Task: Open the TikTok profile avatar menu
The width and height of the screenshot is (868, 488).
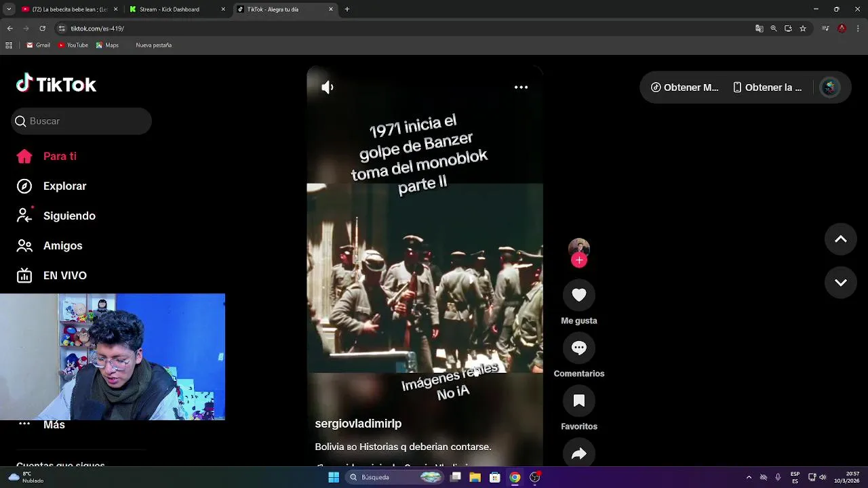Action: 830,87
